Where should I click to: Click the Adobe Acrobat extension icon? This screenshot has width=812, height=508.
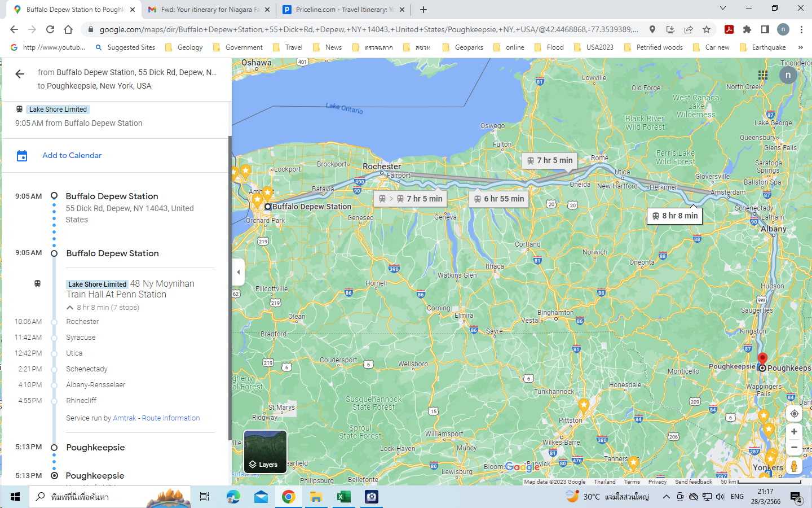(729, 29)
